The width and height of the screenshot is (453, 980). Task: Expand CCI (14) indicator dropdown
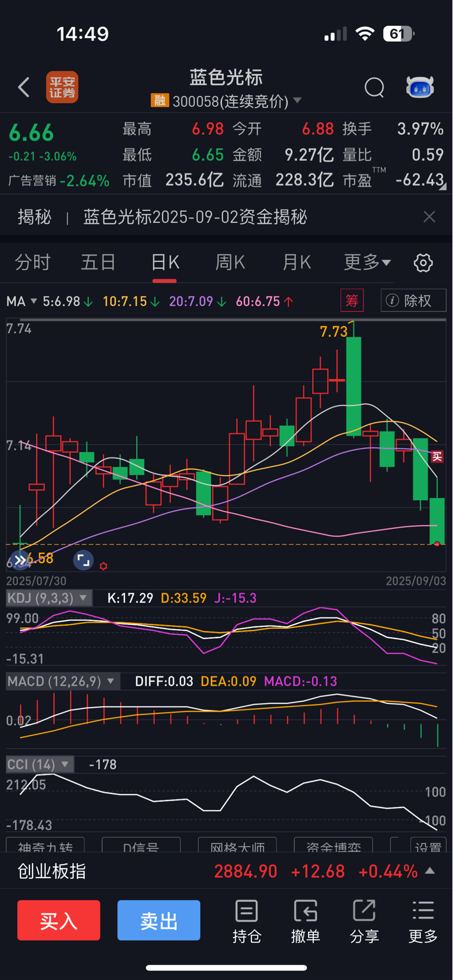[x=40, y=765]
